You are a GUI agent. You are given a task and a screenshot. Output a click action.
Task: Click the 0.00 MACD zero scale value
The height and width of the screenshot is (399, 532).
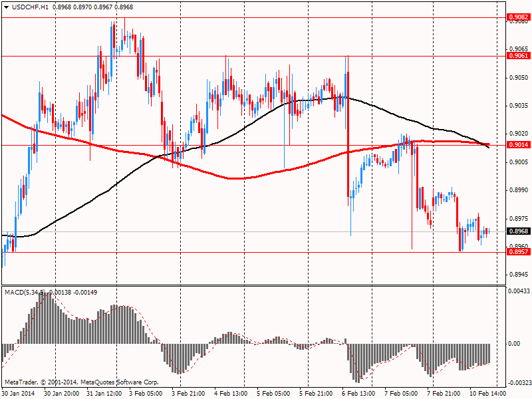pos(514,344)
